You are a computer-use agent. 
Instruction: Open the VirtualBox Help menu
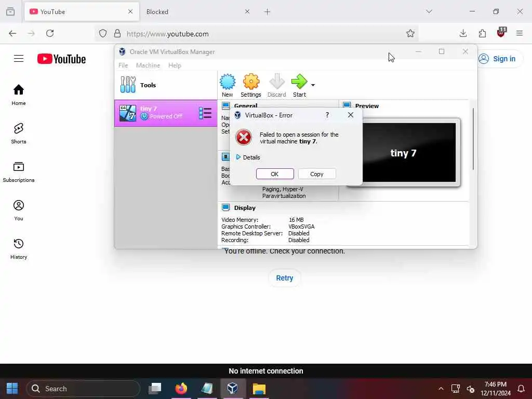[x=175, y=65]
